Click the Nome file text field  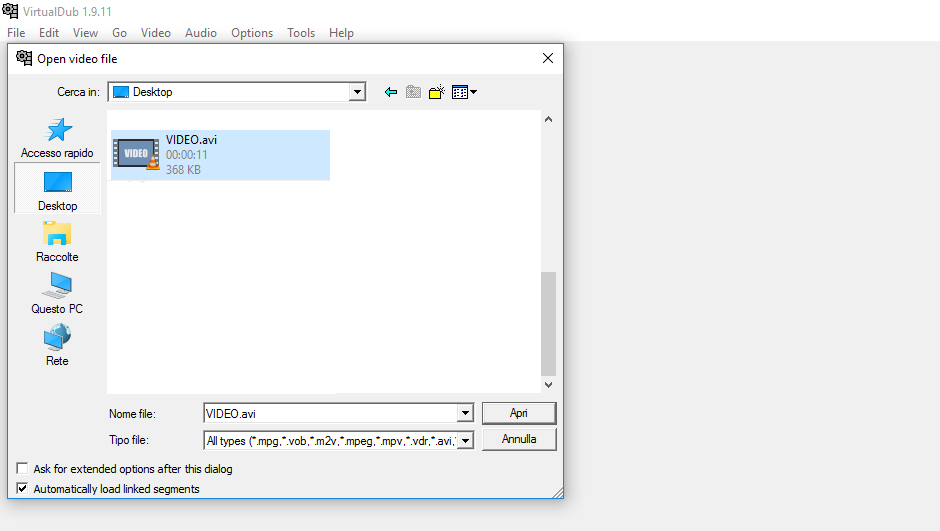(331, 413)
